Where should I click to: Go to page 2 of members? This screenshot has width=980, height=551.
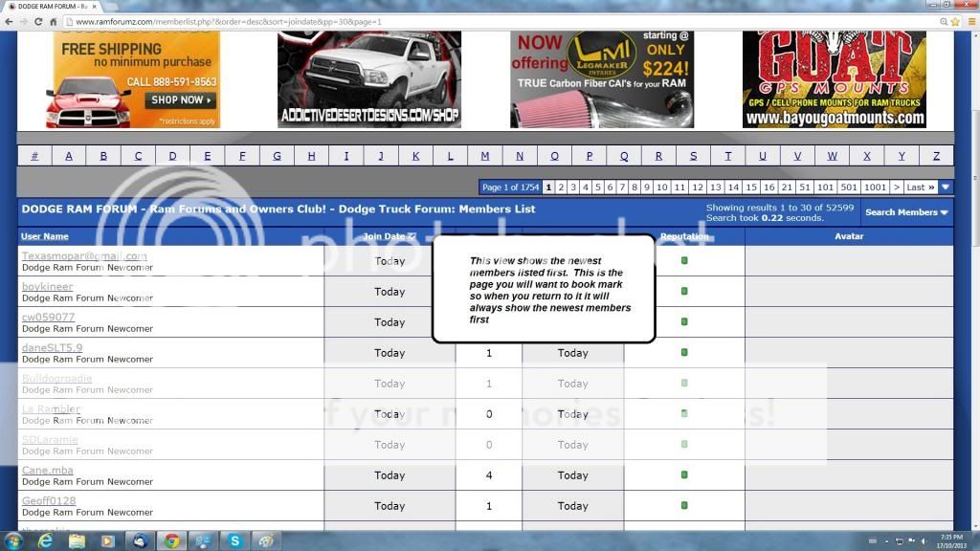(x=561, y=187)
